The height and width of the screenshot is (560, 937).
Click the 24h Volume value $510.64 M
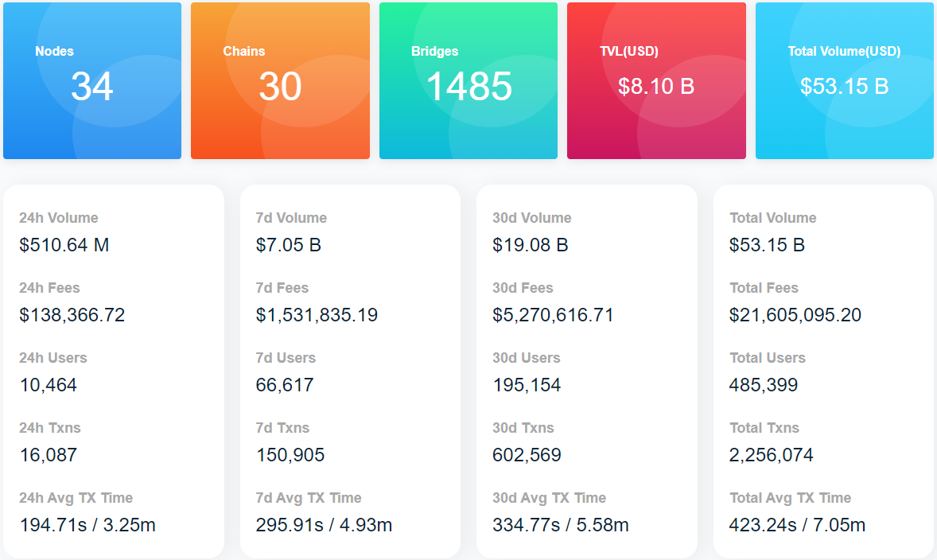click(64, 245)
